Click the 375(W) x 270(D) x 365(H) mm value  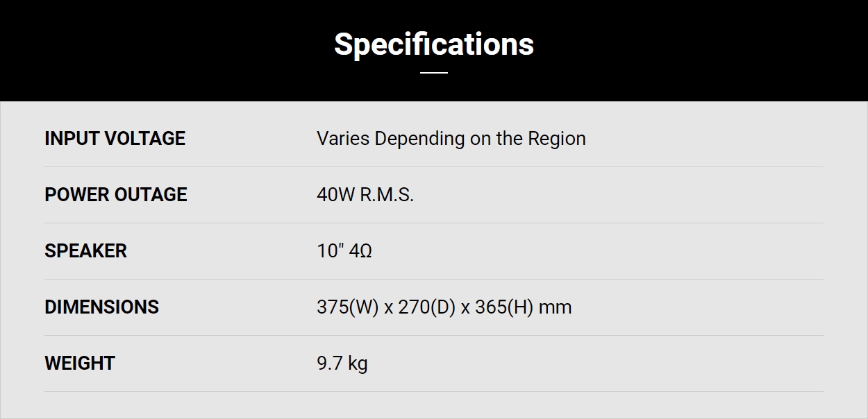pyautogui.click(x=444, y=307)
